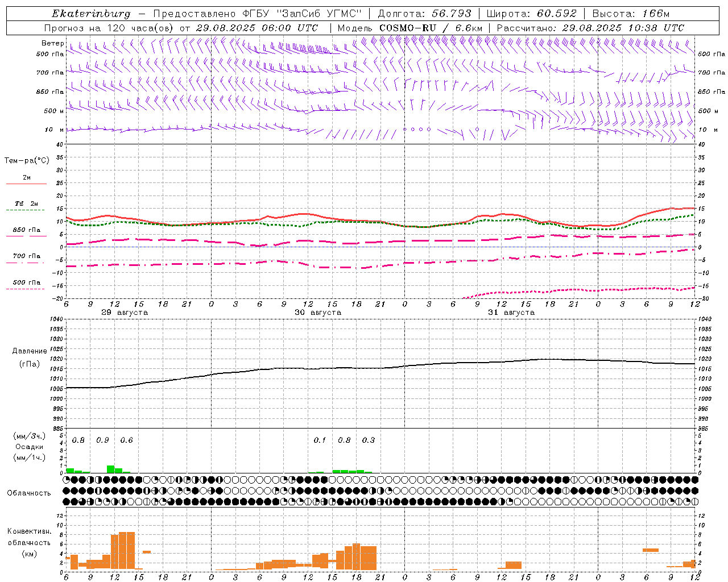Image resolution: width=728 pixels, height=582 pixels.
Task: Click the 'Ветер' wind panel label
Action: point(52,43)
